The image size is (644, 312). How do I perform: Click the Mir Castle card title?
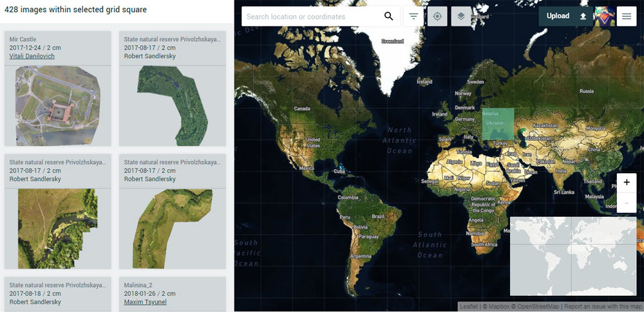23,39
